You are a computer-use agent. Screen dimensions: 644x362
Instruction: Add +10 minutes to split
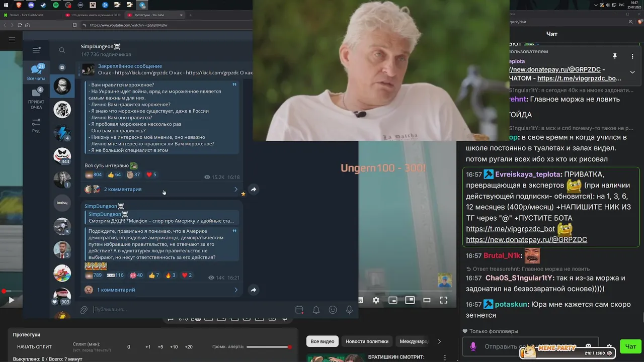point(174,347)
